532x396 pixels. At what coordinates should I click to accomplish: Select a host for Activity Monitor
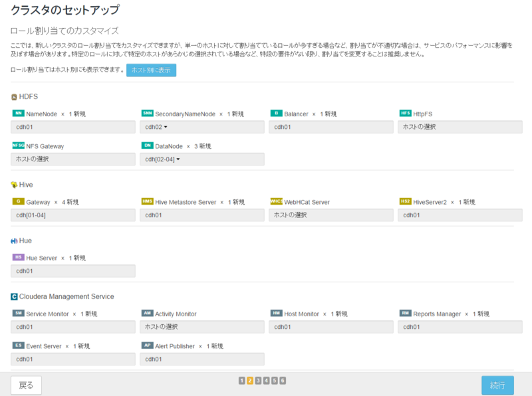pos(202,327)
